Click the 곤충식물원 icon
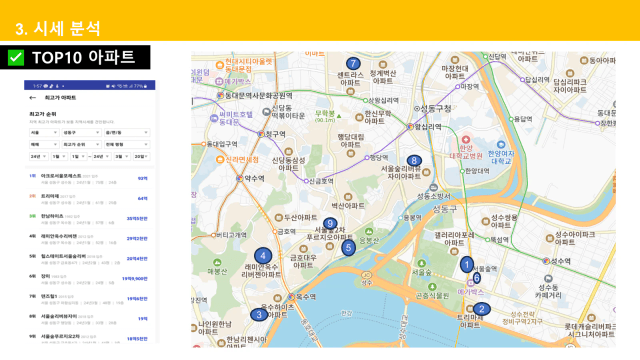Image resolution: width=640 pixels, height=360 pixels. click(x=432, y=287)
